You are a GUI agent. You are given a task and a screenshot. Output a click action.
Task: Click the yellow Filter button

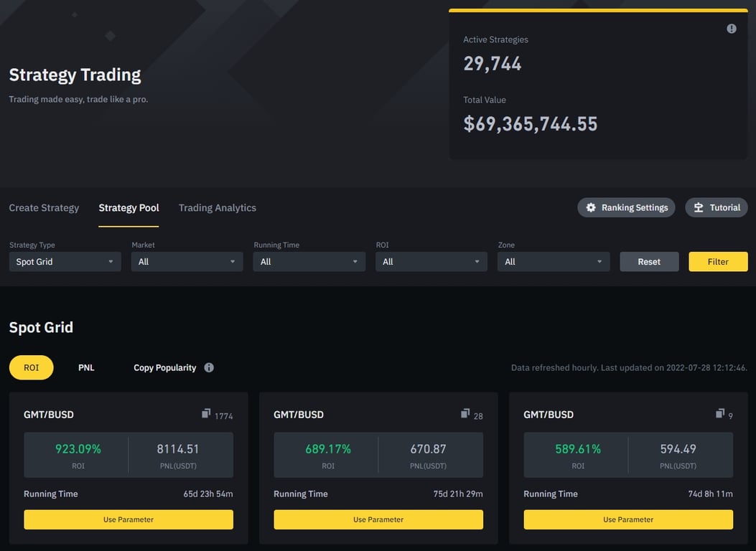pyautogui.click(x=718, y=261)
